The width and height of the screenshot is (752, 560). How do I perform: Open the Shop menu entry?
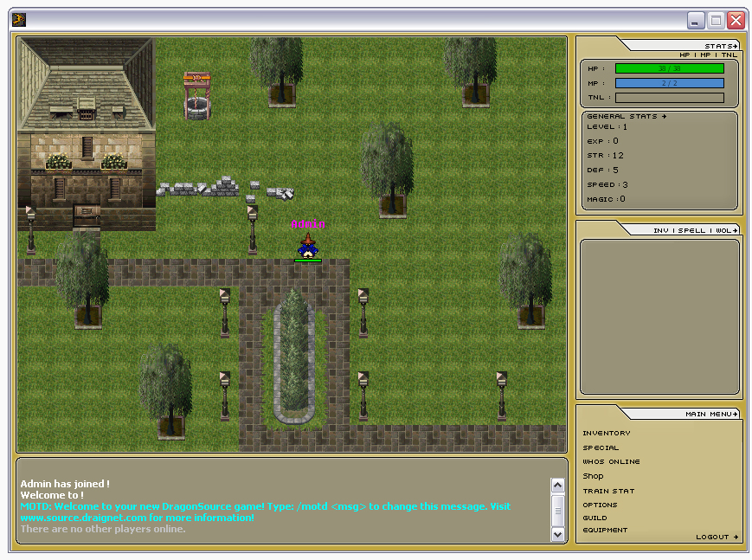pyautogui.click(x=593, y=476)
